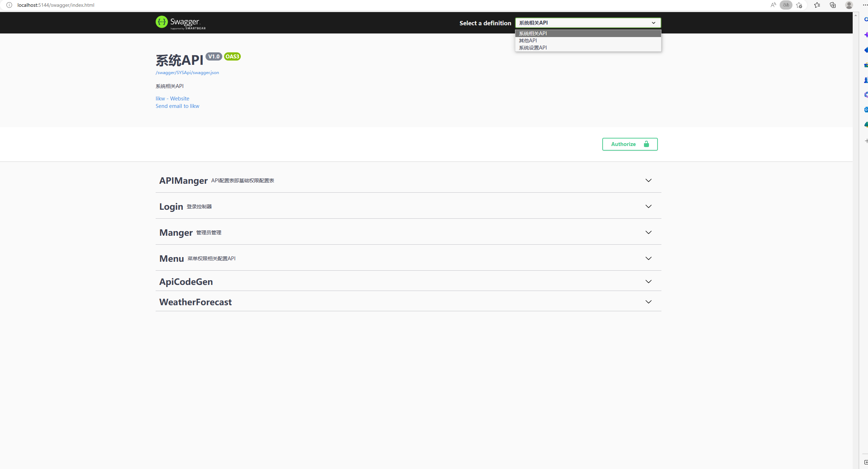Open Copilot sparkle icon in sidebar
Viewport: 868px width, 469px height.
tap(866, 35)
